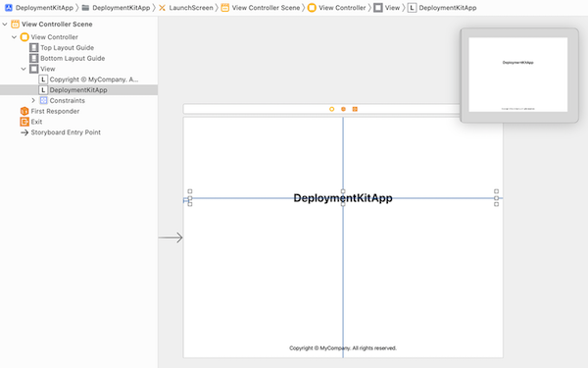The image size is (588, 368).
Task: Click the entry point arrow on canvas
Action: tap(171, 237)
